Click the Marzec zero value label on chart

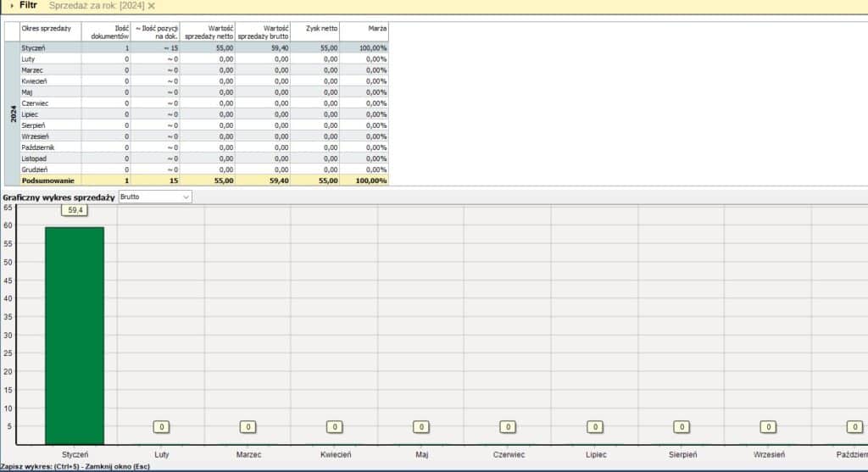tap(248, 427)
